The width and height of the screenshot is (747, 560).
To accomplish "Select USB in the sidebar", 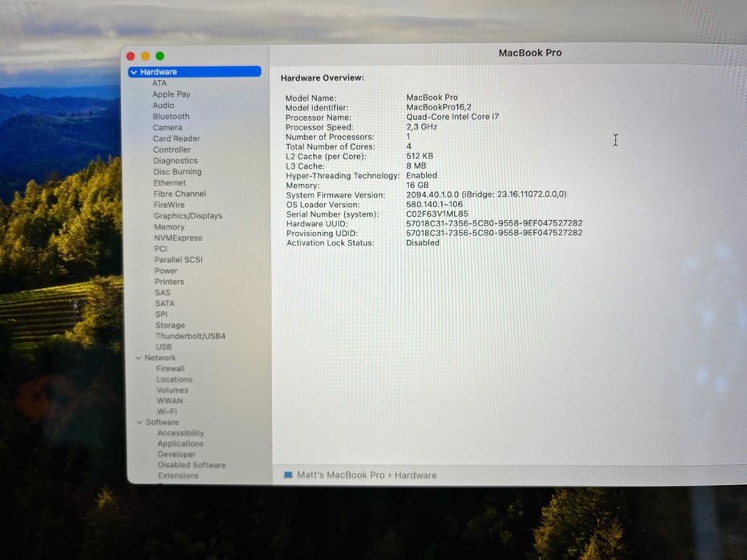I will pos(164,347).
